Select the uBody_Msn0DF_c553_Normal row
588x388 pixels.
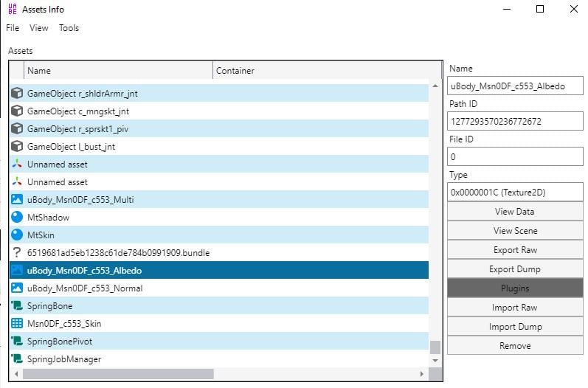point(219,288)
